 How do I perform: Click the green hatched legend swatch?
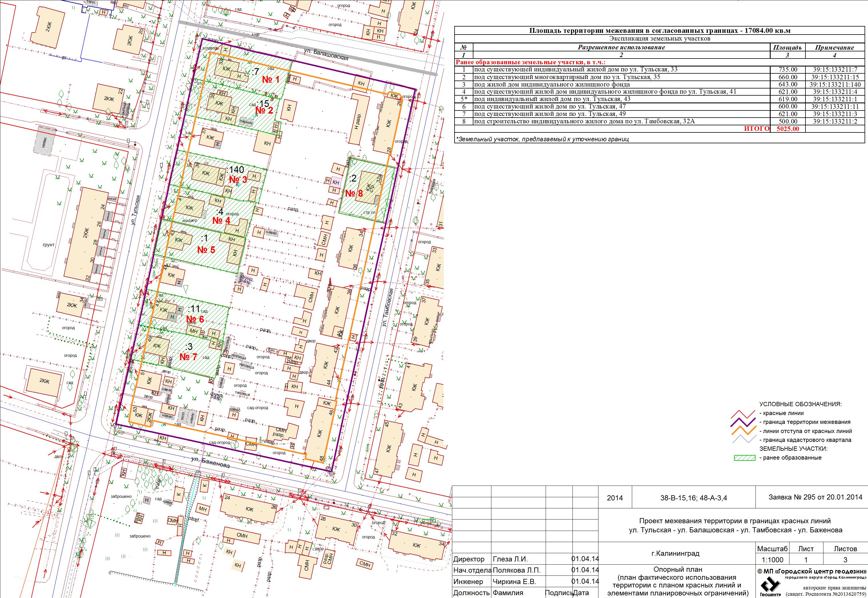744,458
